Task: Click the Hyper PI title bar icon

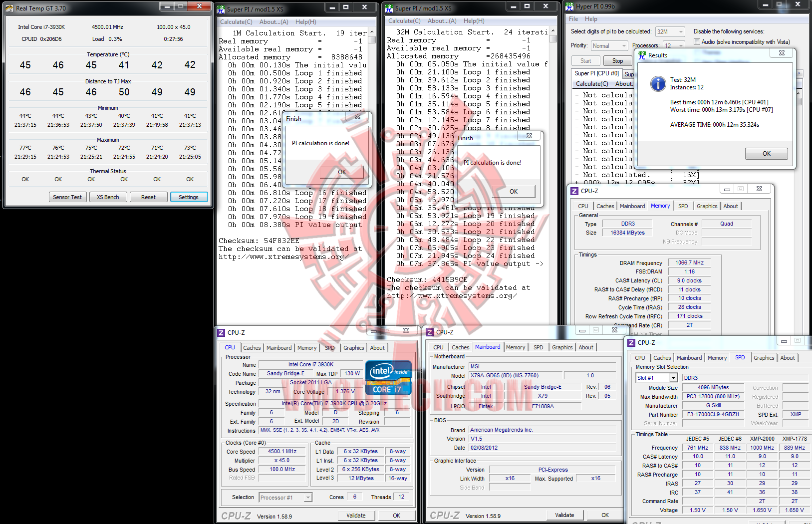Action: 569,6
